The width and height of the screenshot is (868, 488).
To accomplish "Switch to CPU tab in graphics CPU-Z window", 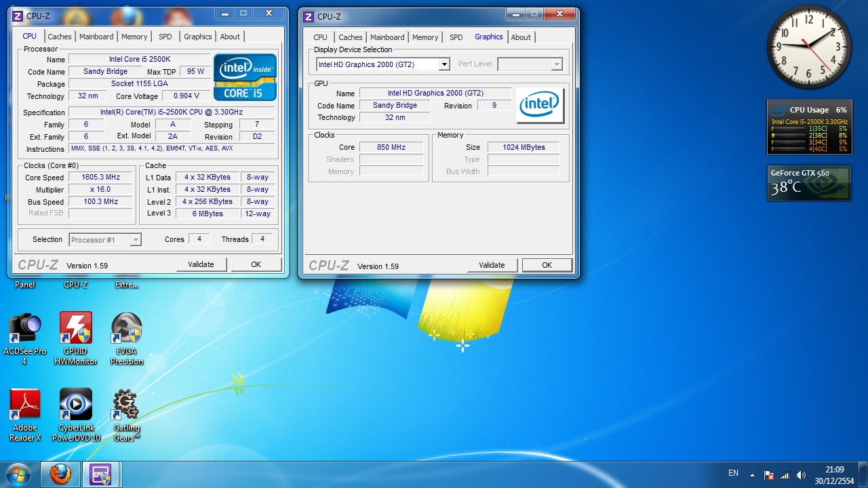I will [x=321, y=37].
